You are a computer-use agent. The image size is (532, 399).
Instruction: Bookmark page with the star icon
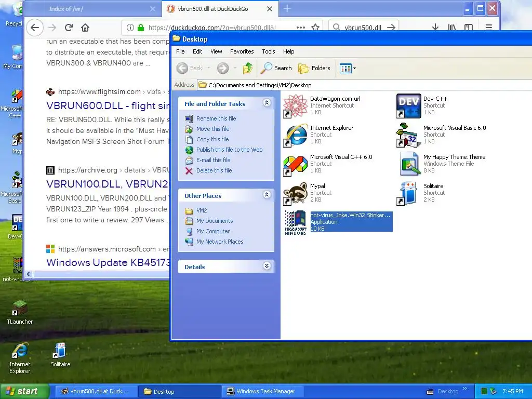pos(315,28)
